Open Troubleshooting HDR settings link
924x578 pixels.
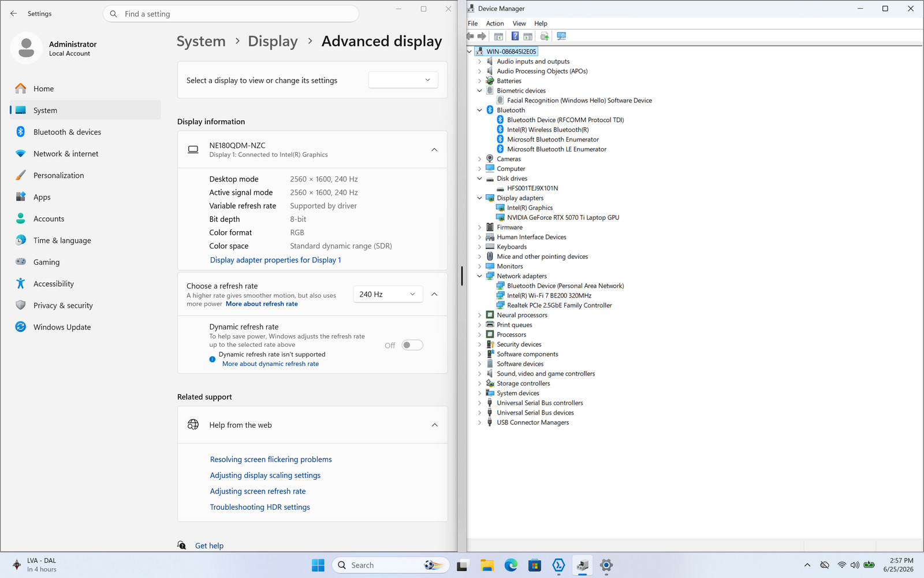260,507
